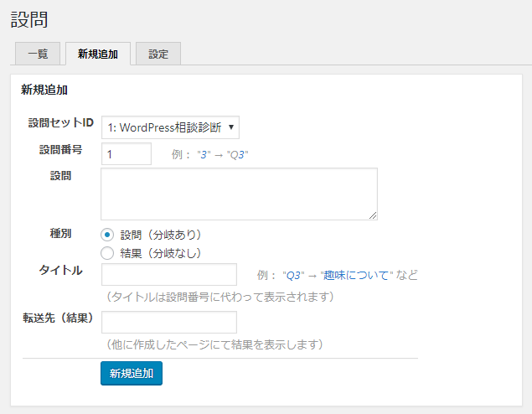This screenshot has width=532, height=414.
Task: Click the 設問セットID field label
Action: (x=61, y=122)
